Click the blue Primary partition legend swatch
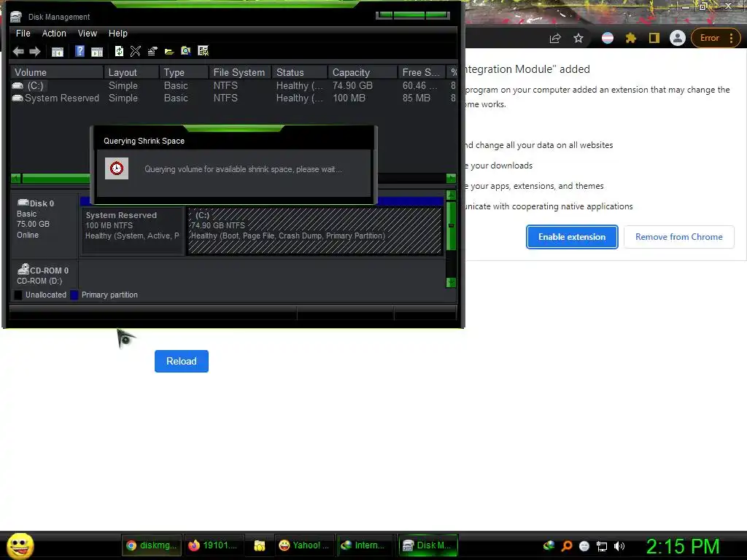Image resolution: width=747 pixels, height=560 pixels. click(74, 295)
